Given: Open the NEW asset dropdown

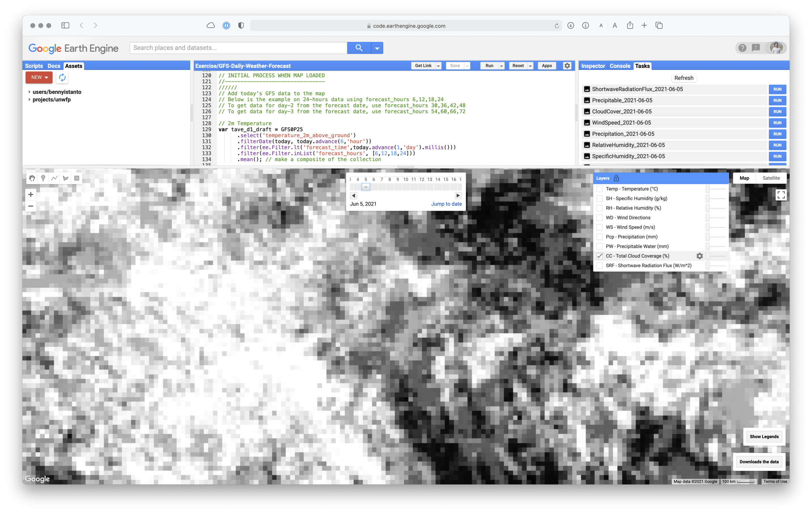Looking at the screenshot, I should (39, 78).
